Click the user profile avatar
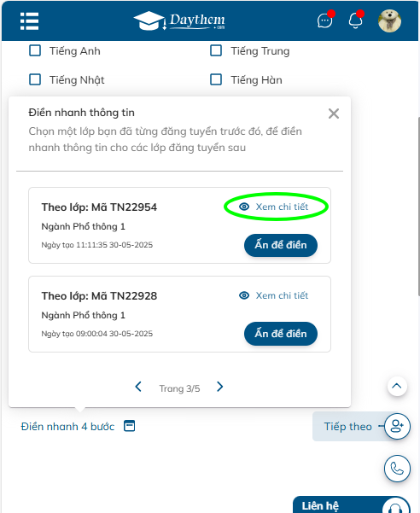This screenshot has width=420, height=513. tap(389, 21)
